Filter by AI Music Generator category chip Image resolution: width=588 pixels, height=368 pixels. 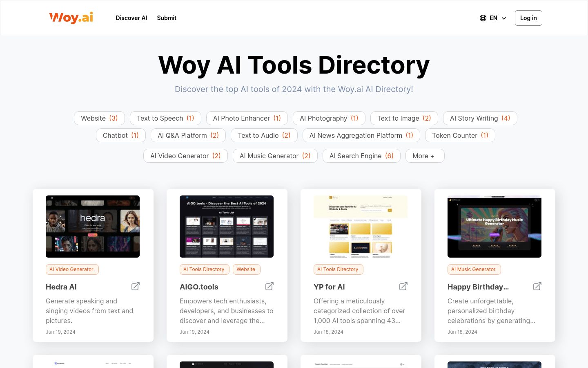(275, 156)
